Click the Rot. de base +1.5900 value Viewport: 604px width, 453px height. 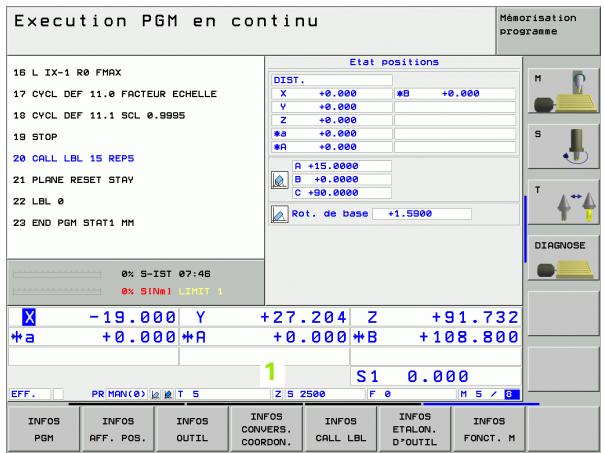point(422,214)
